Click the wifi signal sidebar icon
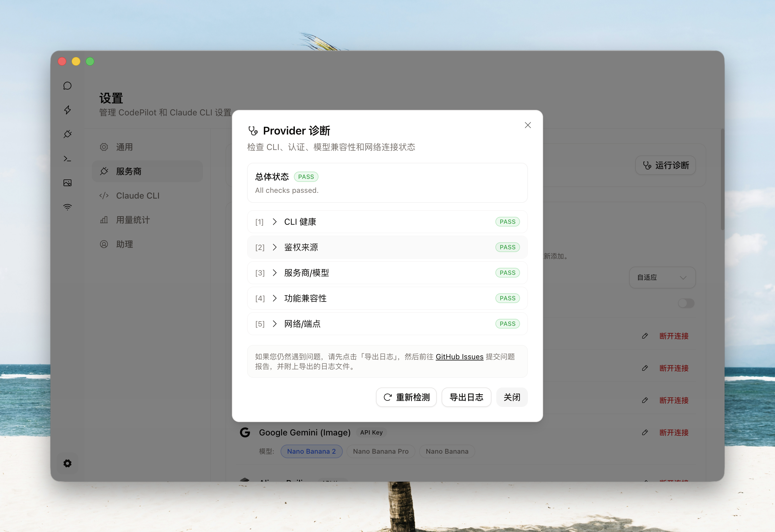 pyautogui.click(x=67, y=207)
